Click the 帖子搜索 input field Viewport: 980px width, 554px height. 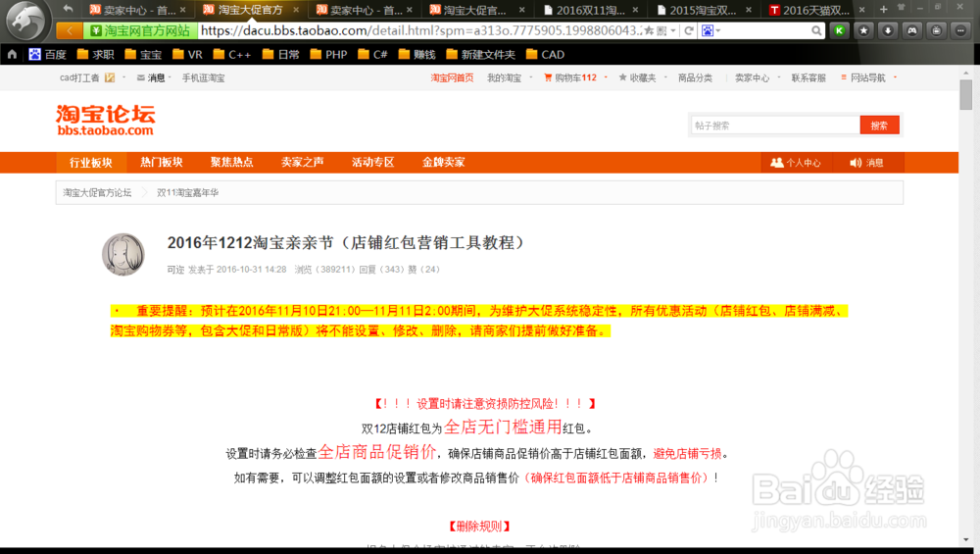(x=775, y=126)
